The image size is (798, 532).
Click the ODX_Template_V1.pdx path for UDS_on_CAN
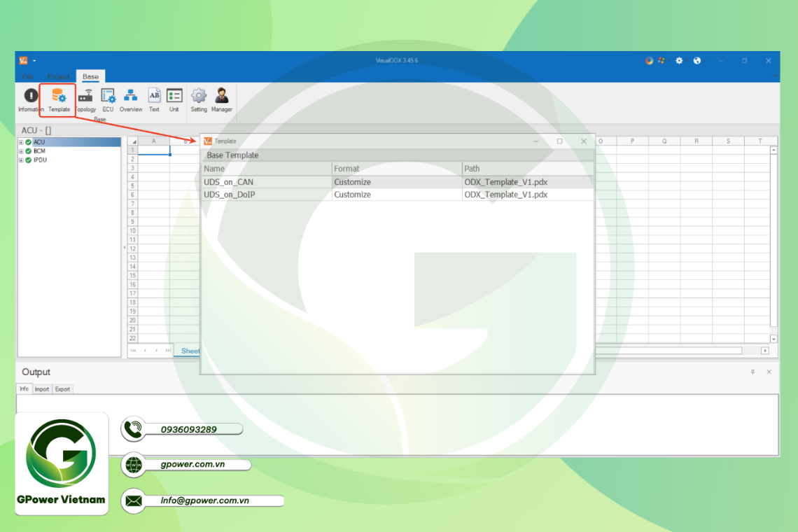tap(528, 182)
